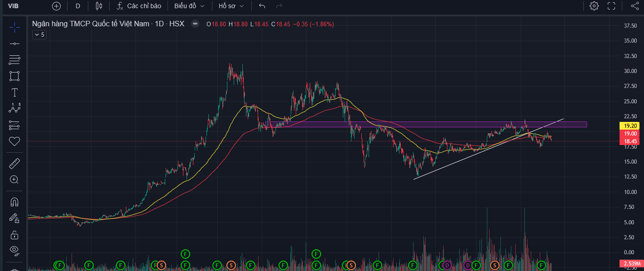The image size is (644, 271).
Task: Redo the last chart action
Action: pyautogui.click(x=279, y=6)
